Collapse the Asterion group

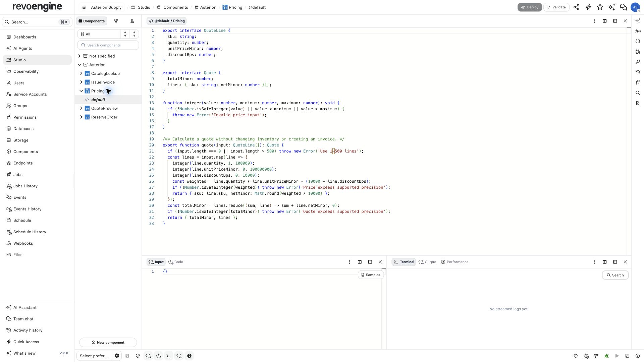(79, 65)
